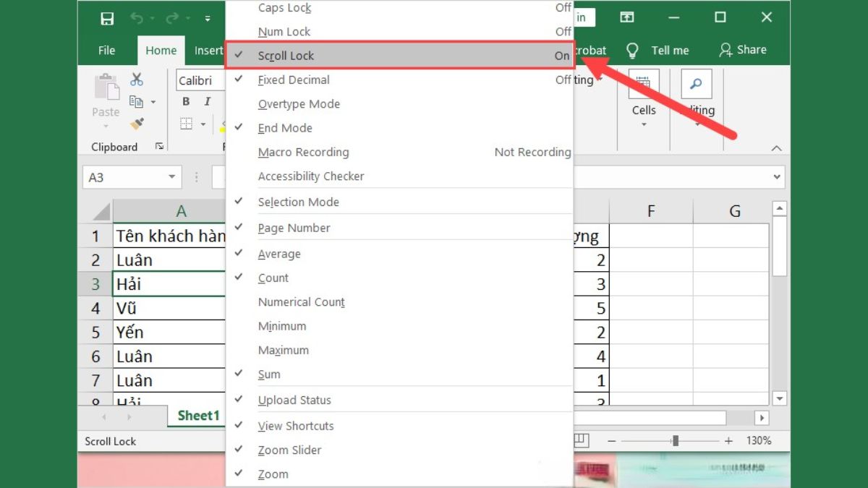Screen dimensions: 868x488
Task: Toggle Selection Mode option
Action: coord(399,202)
